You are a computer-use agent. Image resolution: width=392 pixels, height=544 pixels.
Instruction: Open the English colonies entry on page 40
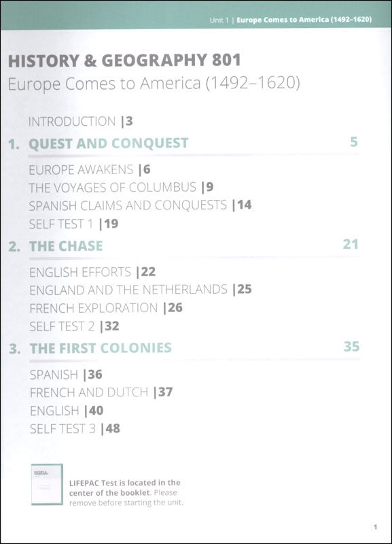[67, 411]
